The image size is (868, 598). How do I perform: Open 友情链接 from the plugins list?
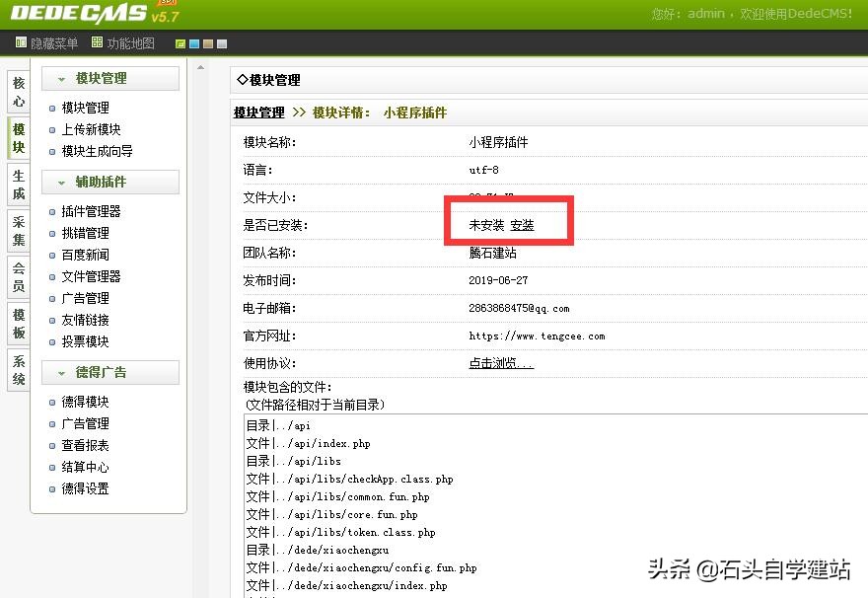click(83, 319)
